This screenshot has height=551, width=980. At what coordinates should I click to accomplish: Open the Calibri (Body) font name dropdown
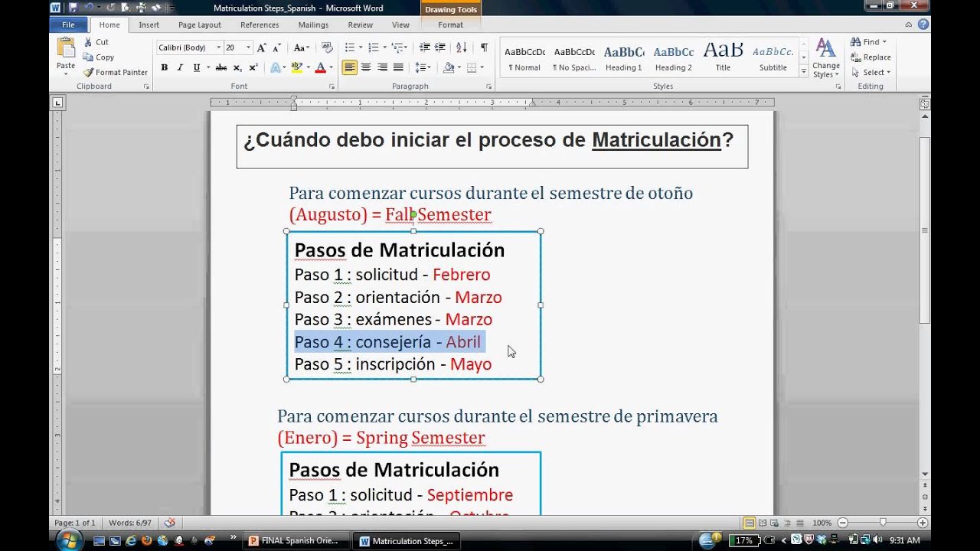coord(218,47)
